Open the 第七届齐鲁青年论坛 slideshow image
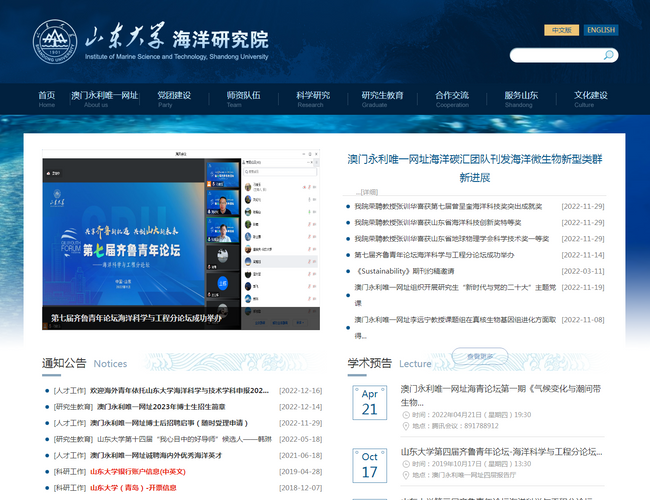 (x=180, y=240)
